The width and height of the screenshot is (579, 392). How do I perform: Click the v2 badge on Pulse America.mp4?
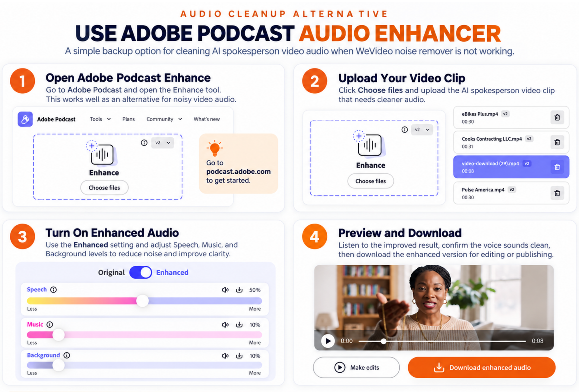click(512, 190)
